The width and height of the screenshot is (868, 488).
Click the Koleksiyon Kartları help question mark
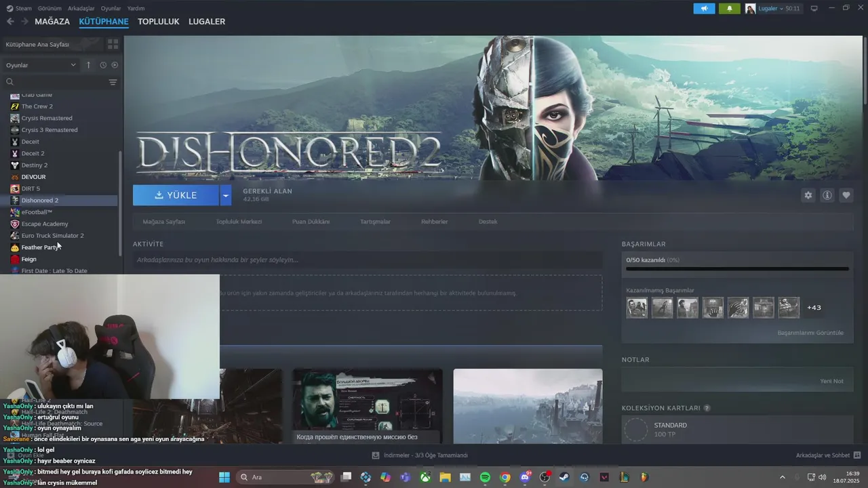coord(707,408)
